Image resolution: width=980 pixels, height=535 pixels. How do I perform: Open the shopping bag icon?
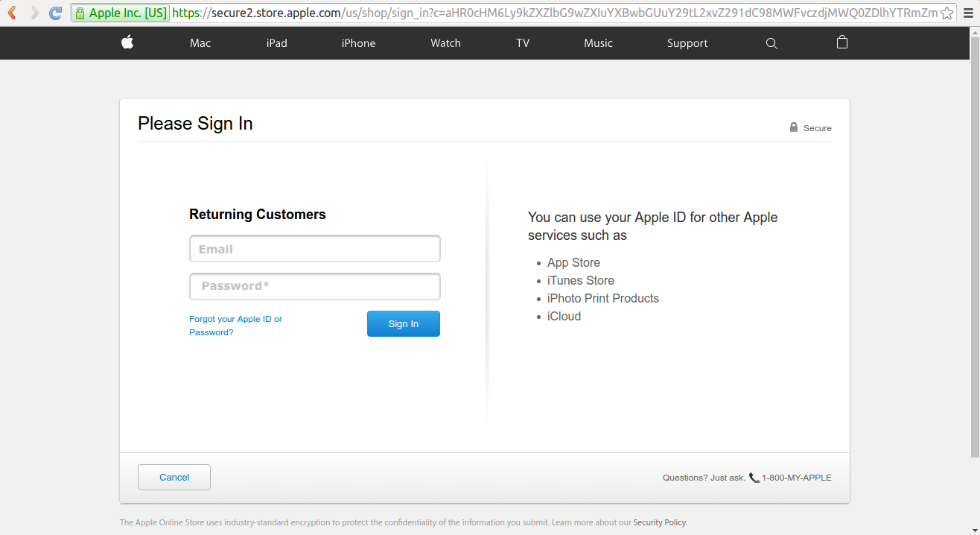coord(842,42)
